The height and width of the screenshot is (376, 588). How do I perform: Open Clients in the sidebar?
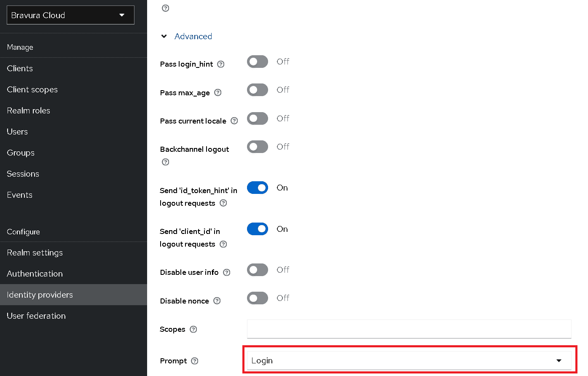coord(20,68)
